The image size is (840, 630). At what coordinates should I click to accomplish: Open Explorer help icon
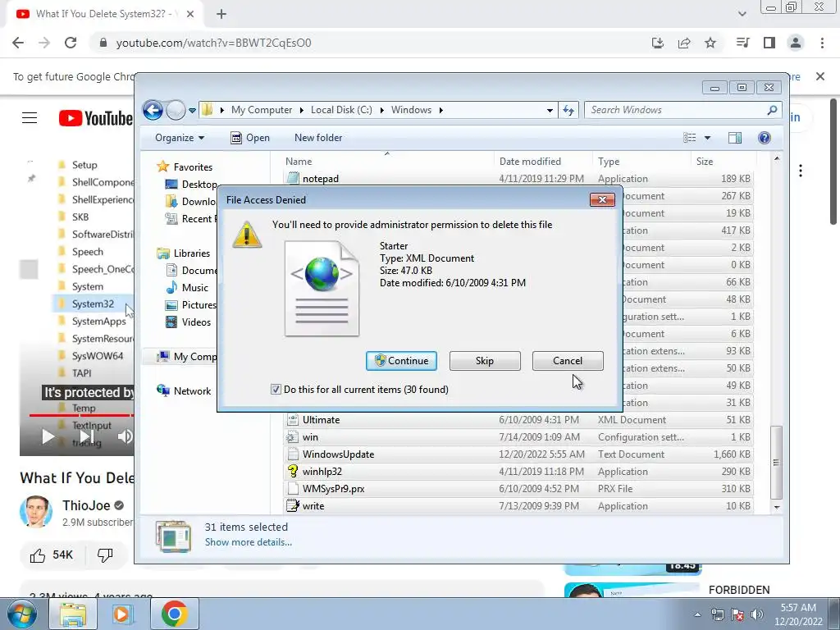pos(765,138)
